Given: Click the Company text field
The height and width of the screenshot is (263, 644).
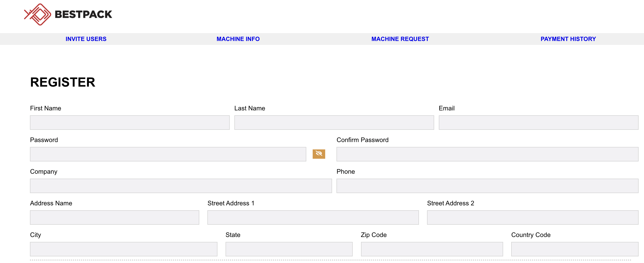Looking at the screenshot, I should (181, 186).
